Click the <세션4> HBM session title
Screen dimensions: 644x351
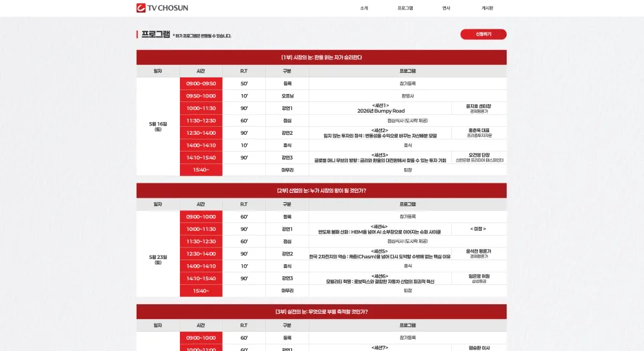[379, 229]
